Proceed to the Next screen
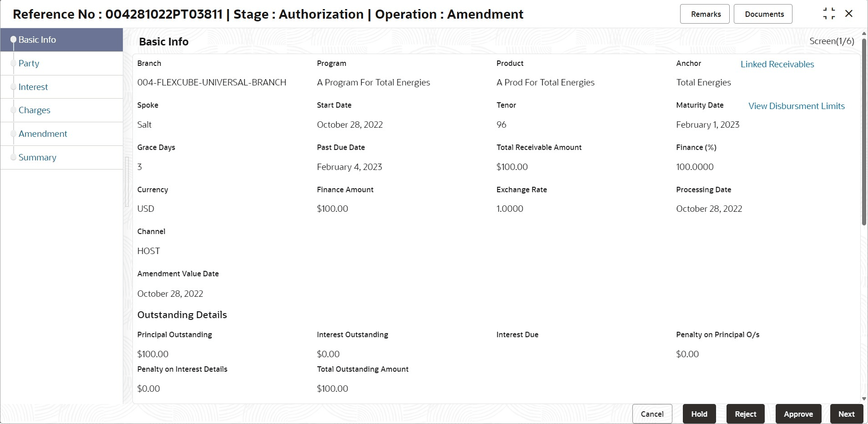 click(846, 414)
